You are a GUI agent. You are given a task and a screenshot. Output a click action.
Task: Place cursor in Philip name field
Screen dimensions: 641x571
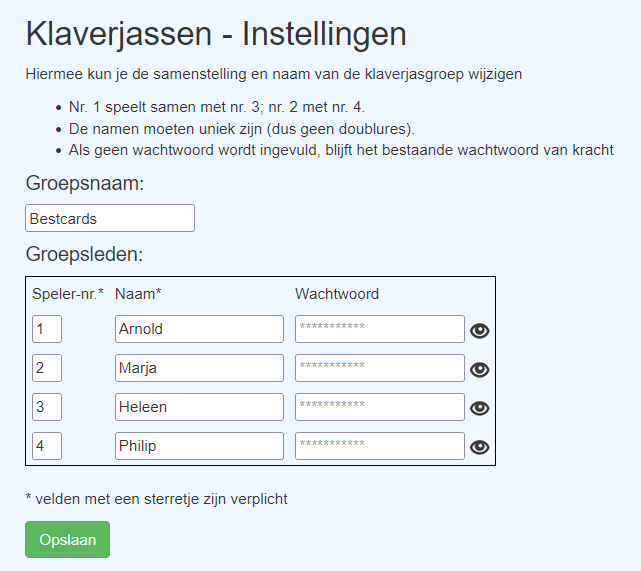tap(199, 446)
